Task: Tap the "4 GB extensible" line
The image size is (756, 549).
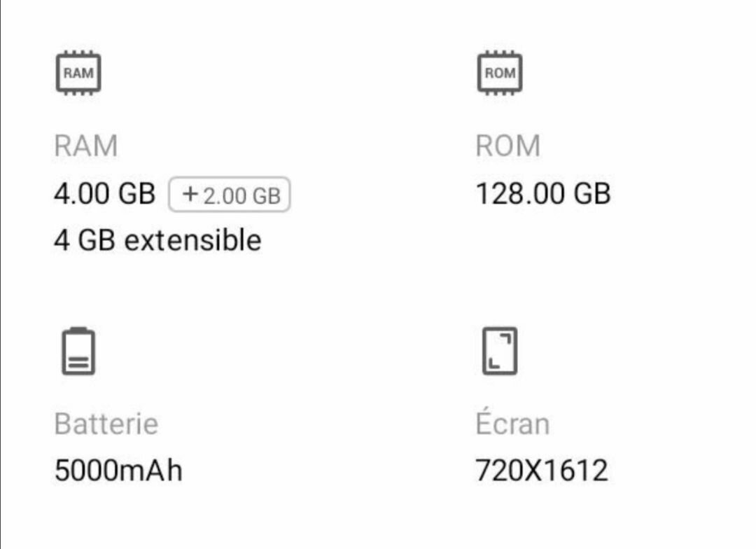Action: [157, 240]
